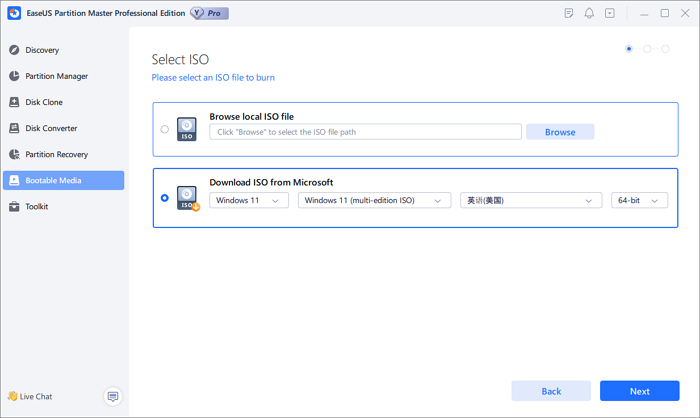Open the notifications bell icon
This screenshot has width=700, height=418.
pyautogui.click(x=589, y=13)
